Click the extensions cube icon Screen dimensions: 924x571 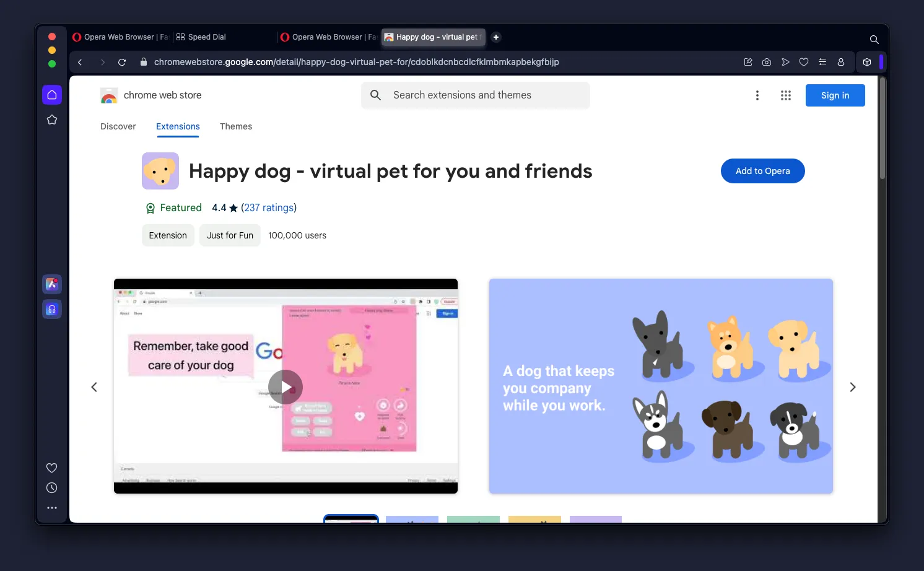pos(867,62)
